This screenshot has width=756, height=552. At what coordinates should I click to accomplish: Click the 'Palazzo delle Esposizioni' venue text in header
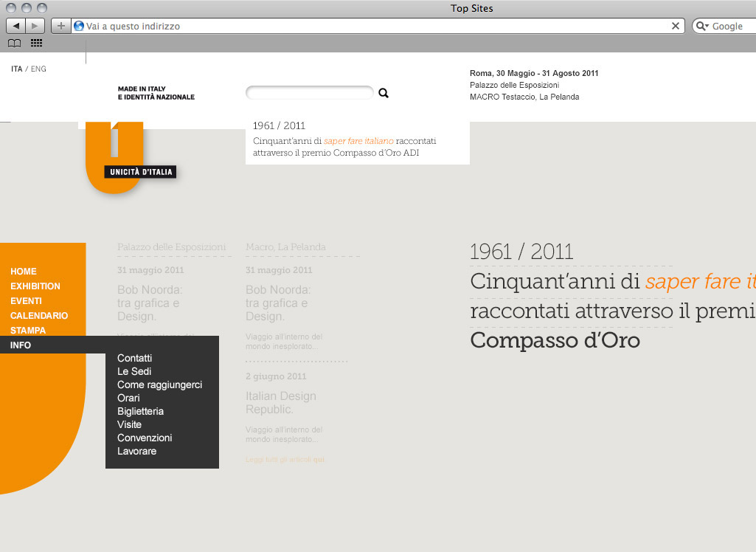click(514, 86)
